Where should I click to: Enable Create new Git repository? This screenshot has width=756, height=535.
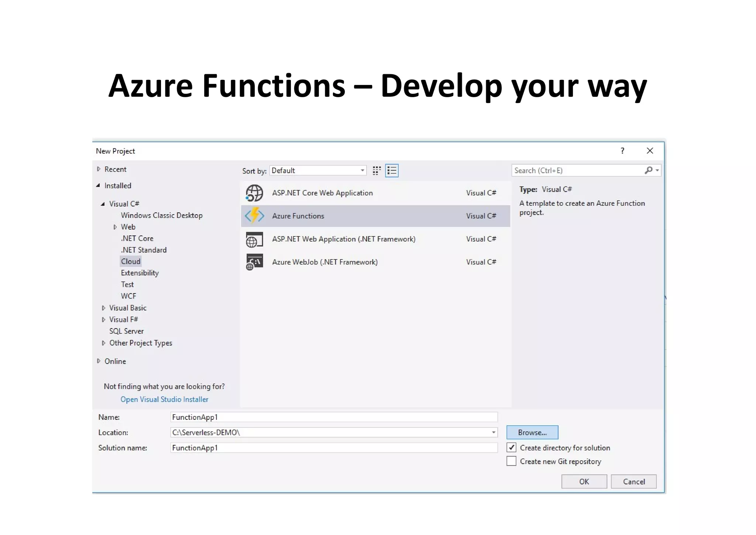click(x=511, y=461)
